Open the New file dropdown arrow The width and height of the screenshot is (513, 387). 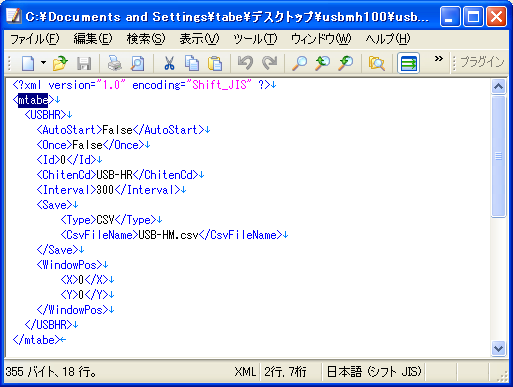point(43,62)
